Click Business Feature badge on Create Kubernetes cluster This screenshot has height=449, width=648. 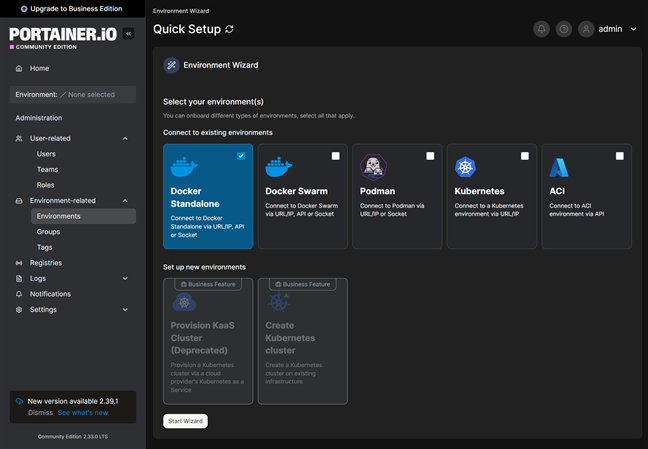pyautogui.click(x=303, y=284)
